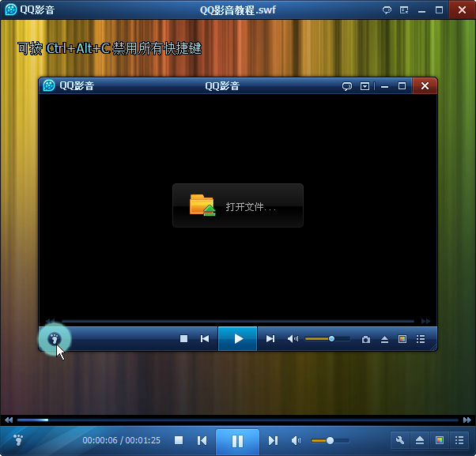The image size is (476, 456).
Task: Pause the QQ影音教程.swf playback
Action: [237, 442]
